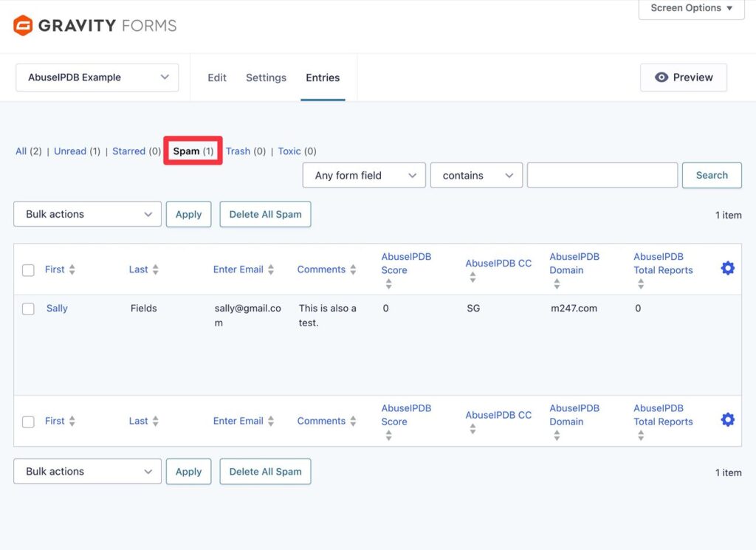
Task: Click the m247.com domain cell
Action: [x=574, y=309]
